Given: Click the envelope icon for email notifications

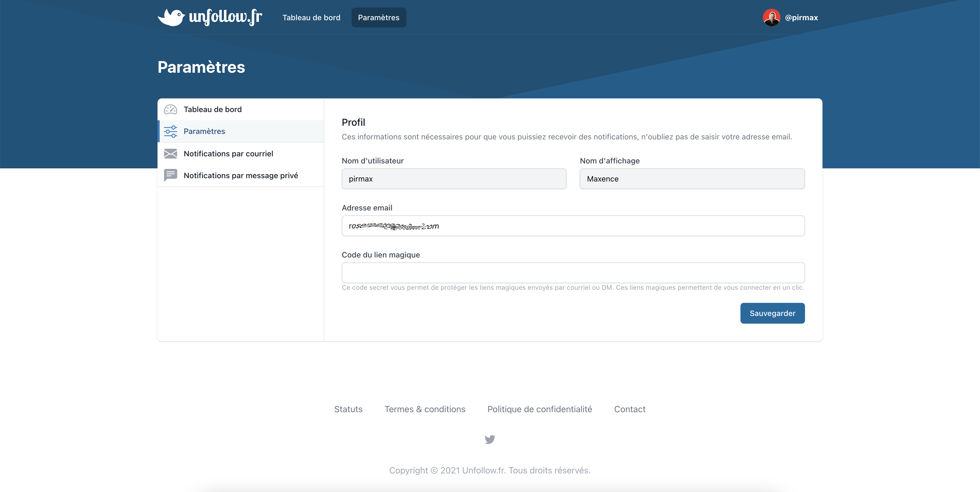Looking at the screenshot, I should point(170,154).
